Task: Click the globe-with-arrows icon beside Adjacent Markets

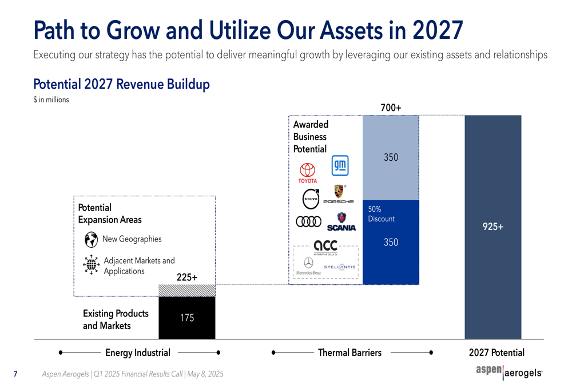Action: coord(91,264)
